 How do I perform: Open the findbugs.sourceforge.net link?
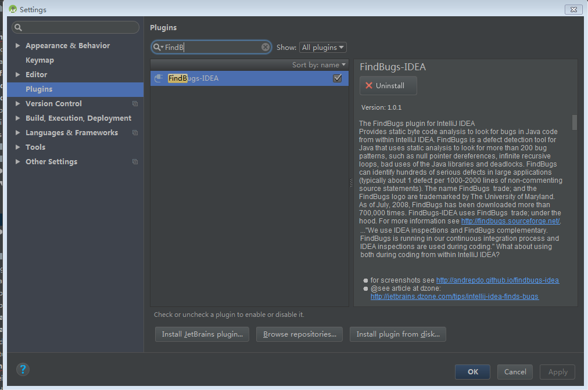pyautogui.click(x=511, y=221)
